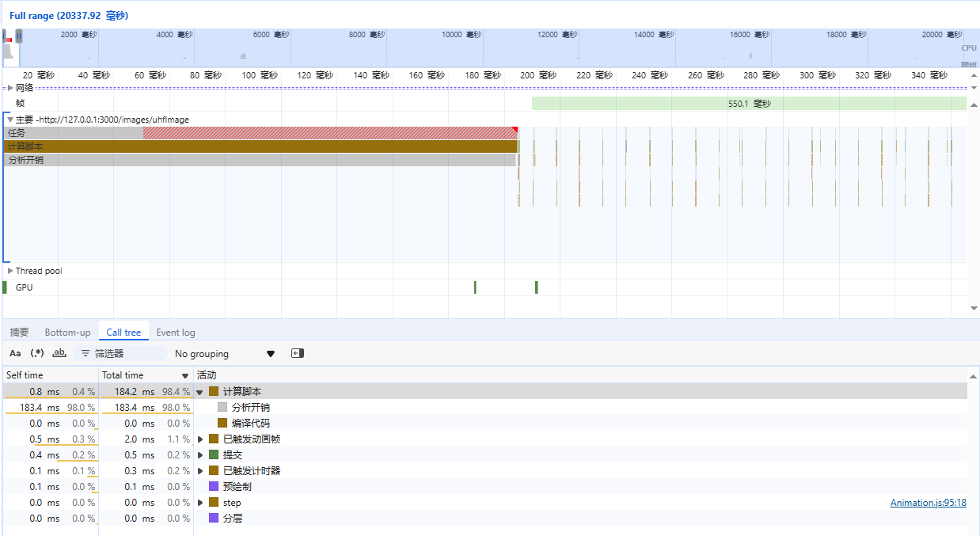Expand the 已触发计时器 tree row
This screenshot has width=980, height=536.
pyautogui.click(x=200, y=471)
